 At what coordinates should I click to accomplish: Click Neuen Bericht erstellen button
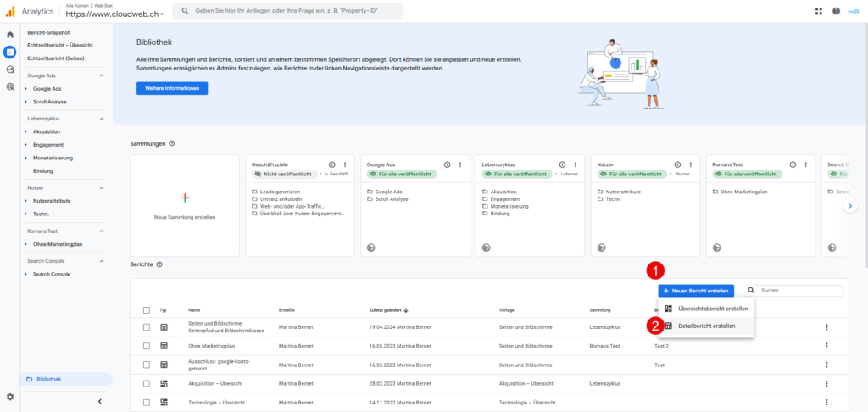click(696, 291)
